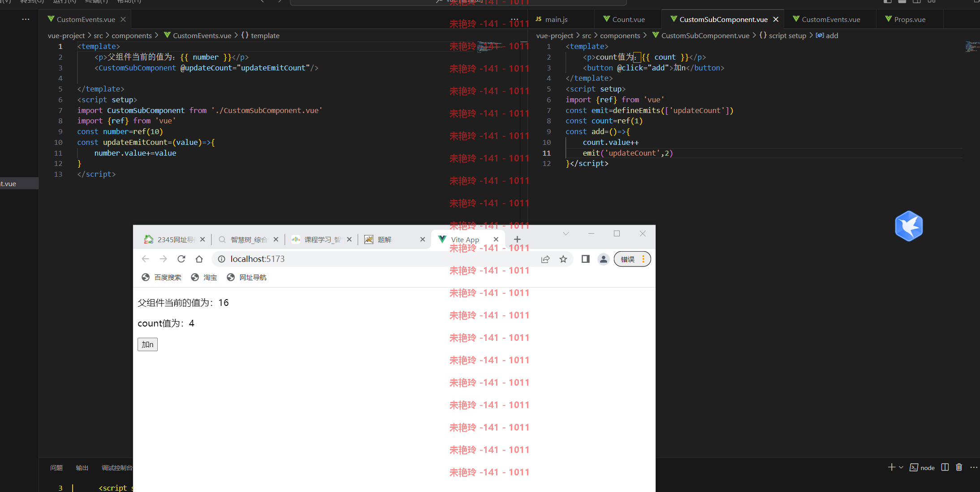Toggle panel layout icon in title bar
Viewport: 980px width, 492px height.
tap(902, 2)
